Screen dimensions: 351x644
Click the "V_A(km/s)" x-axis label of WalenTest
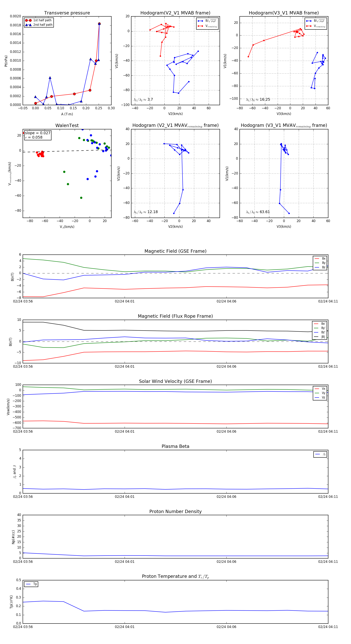coord(67,227)
